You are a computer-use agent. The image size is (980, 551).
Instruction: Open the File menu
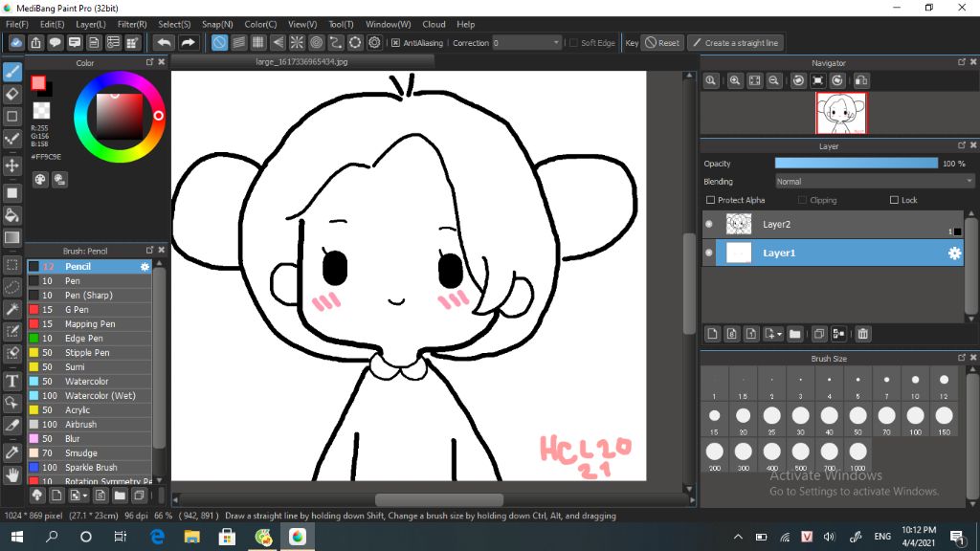pyautogui.click(x=17, y=24)
